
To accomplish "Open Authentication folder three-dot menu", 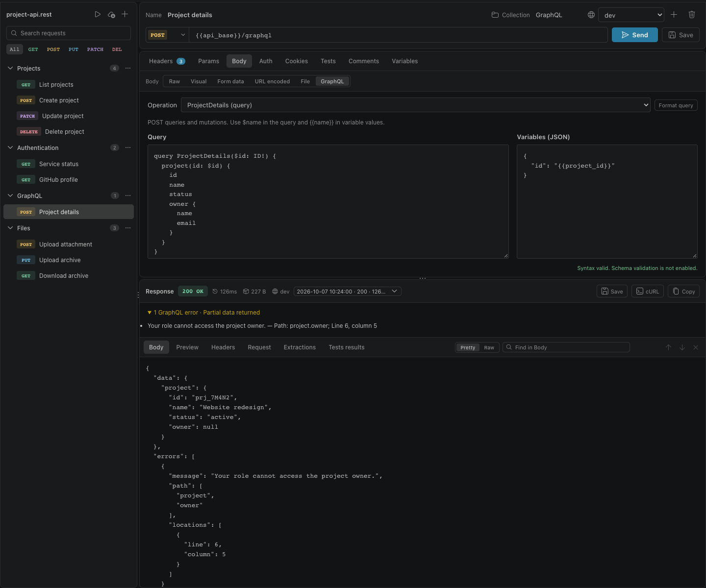I will point(128,147).
